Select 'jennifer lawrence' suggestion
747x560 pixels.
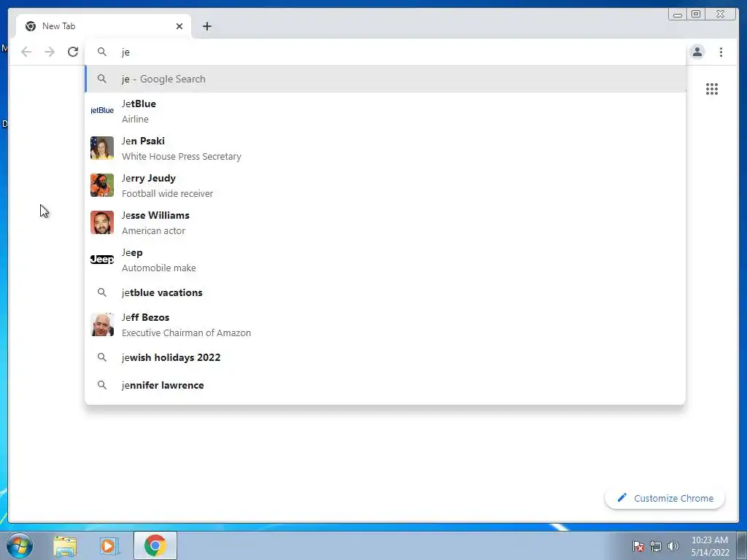pyautogui.click(x=385, y=385)
